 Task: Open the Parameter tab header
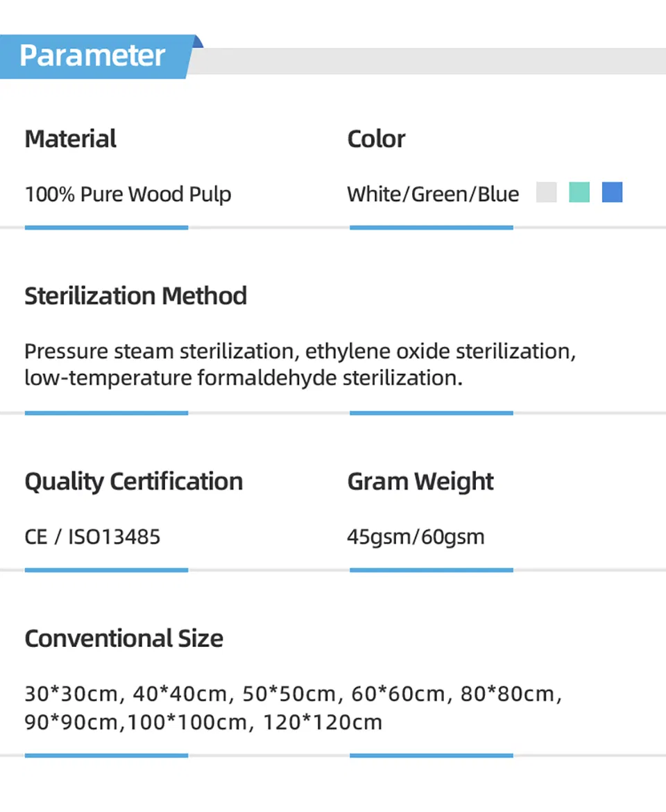click(93, 55)
